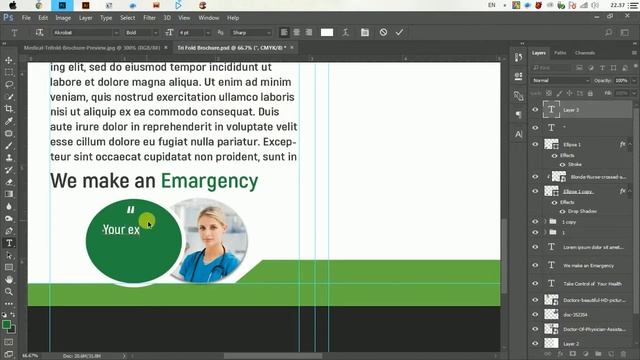Open the Image menu
Screen dimensions: 640x360
pos(63,18)
